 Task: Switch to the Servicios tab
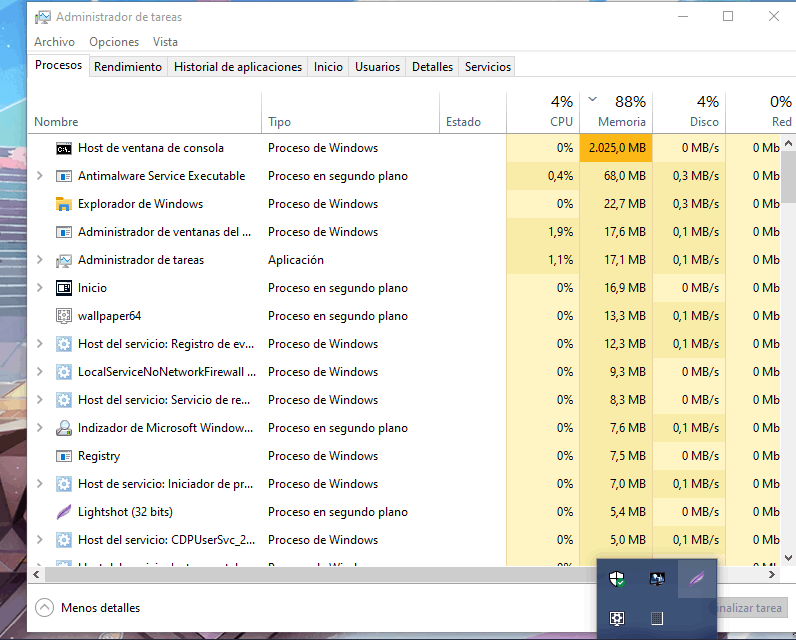click(488, 67)
